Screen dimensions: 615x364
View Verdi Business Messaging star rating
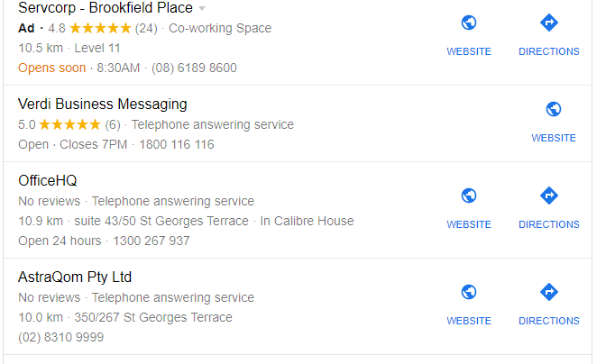69,124
